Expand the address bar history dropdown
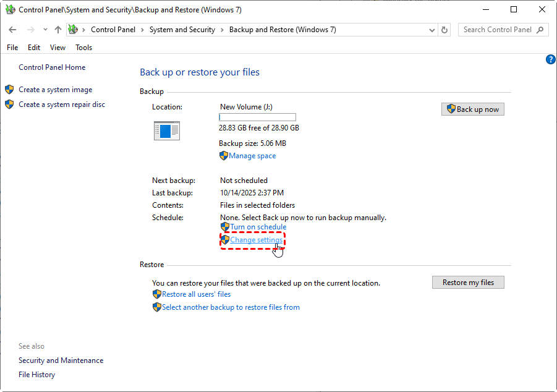This screenshot has width=557, height=392. pos(432,30)
